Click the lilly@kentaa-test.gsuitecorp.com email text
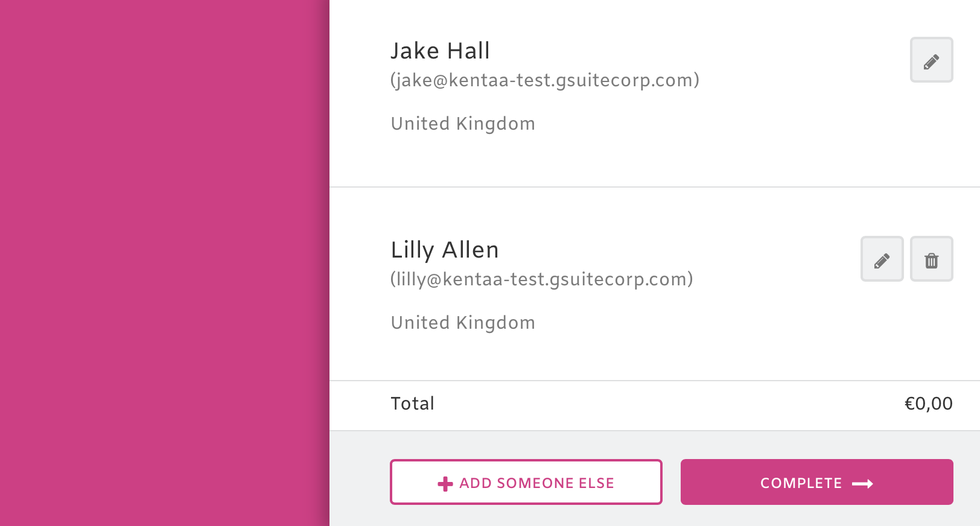 541,279
